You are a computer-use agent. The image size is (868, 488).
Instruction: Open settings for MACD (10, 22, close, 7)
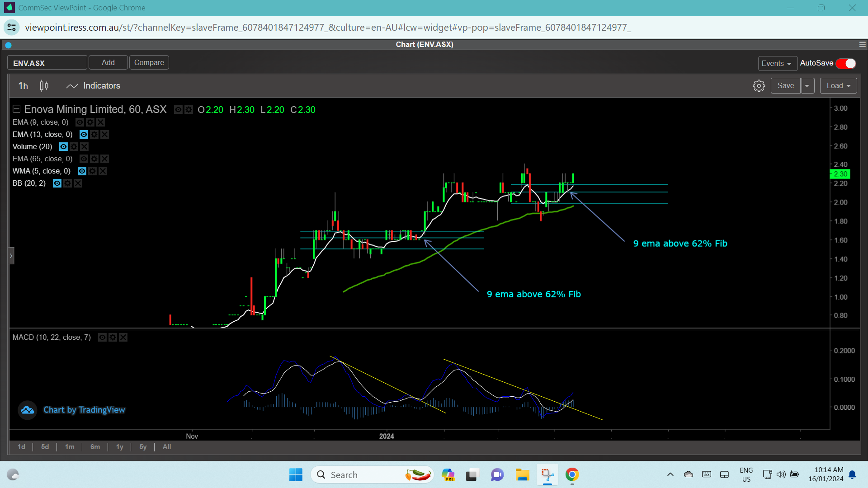pyautogui.click(x=113, y=338)
